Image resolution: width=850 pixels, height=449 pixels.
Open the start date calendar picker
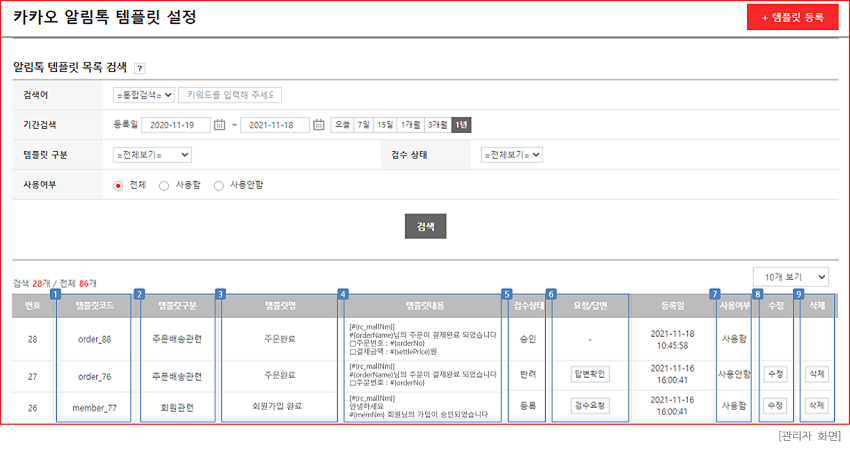[x=220, y=125]
